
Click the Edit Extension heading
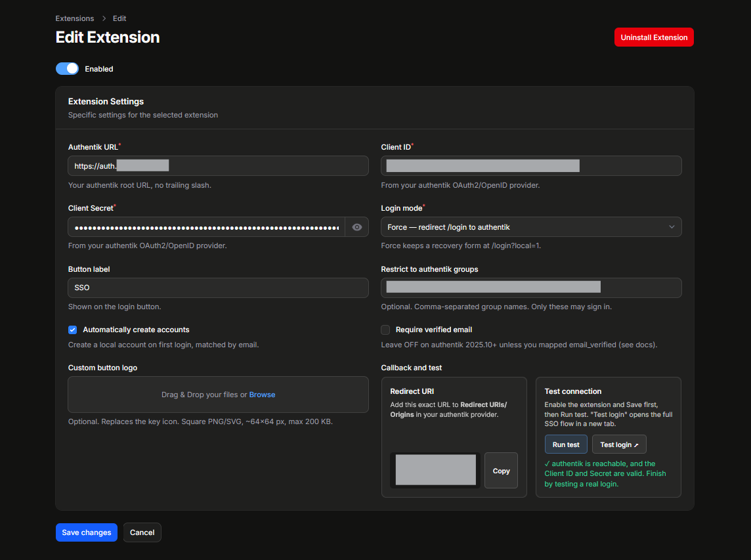point(108,37)
